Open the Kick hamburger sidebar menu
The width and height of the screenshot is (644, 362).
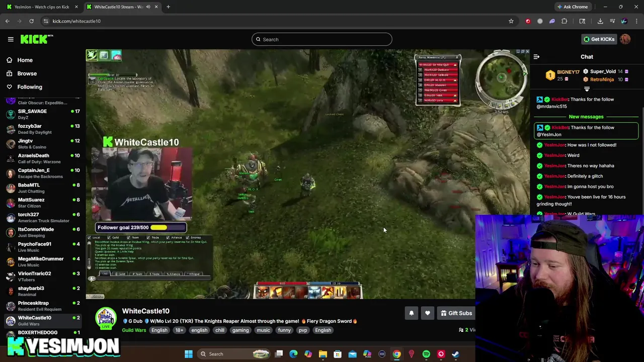(11, 39)
